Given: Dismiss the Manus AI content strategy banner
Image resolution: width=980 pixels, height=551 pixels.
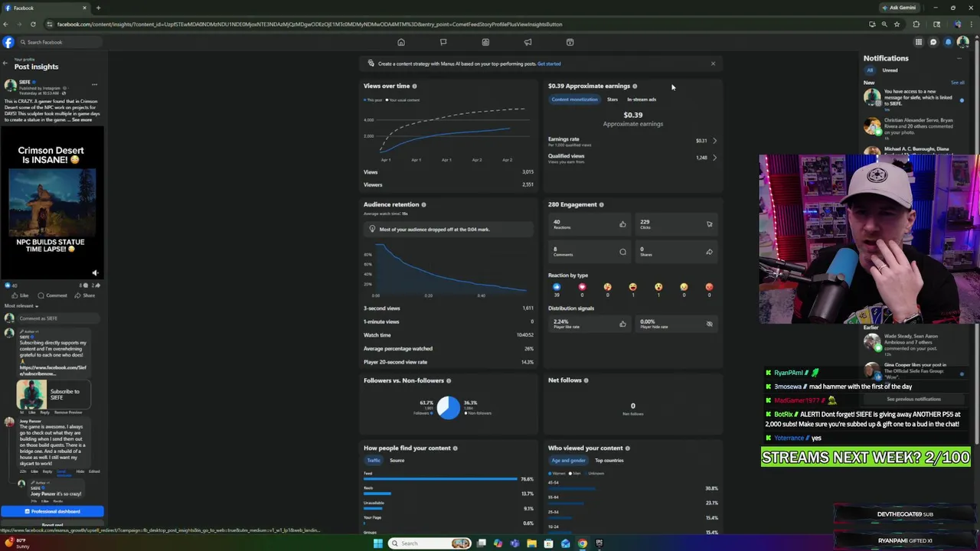Looking at the screenshot, I should click(x=713, y=64).
